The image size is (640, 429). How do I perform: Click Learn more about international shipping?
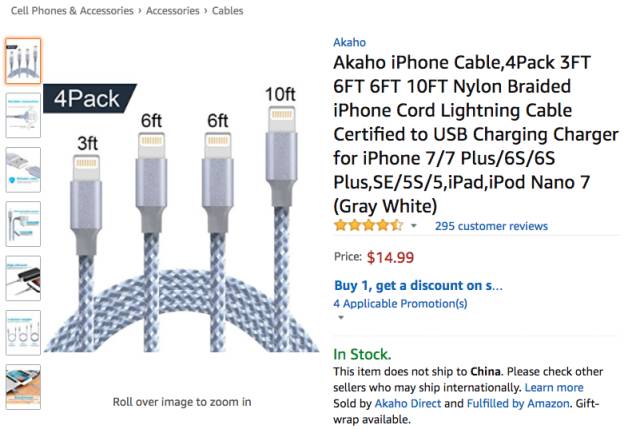[554, 387]
